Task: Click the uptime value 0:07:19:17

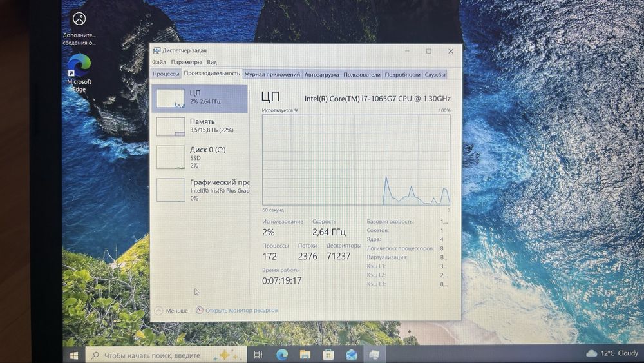Action: pos(282,280)
